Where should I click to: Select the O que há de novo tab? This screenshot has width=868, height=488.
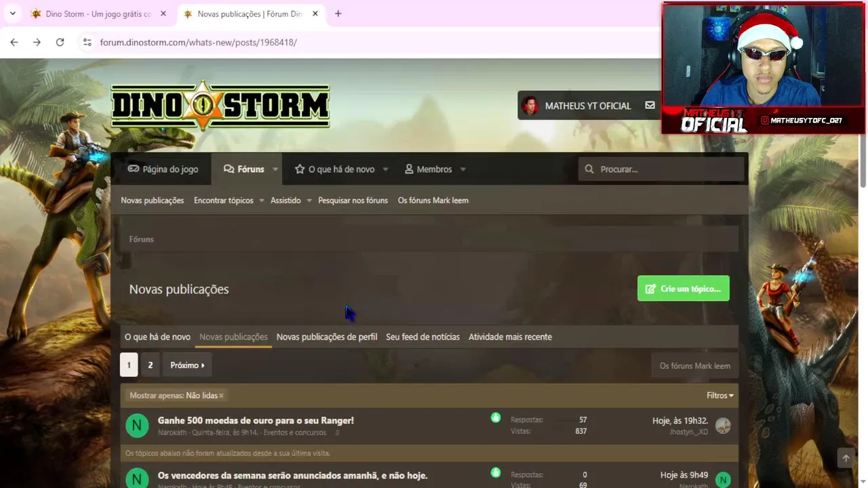(157, 337)
